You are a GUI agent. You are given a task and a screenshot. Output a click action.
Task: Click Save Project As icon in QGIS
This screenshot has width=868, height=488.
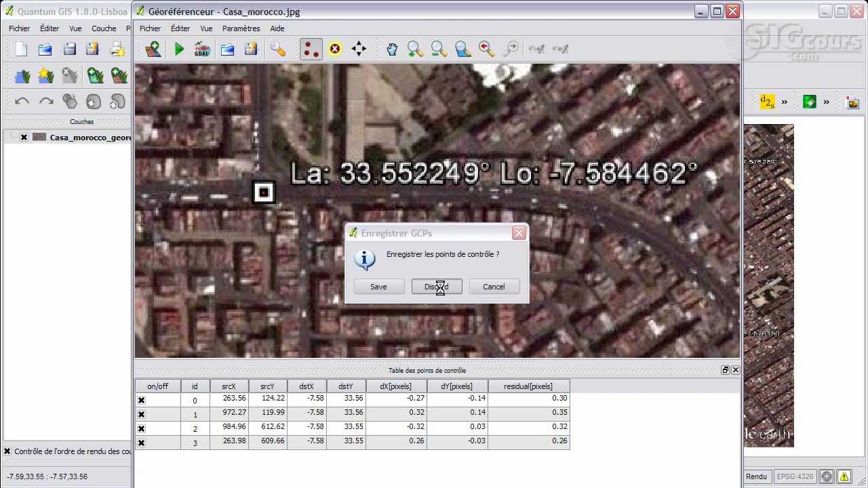pos(93,49)
